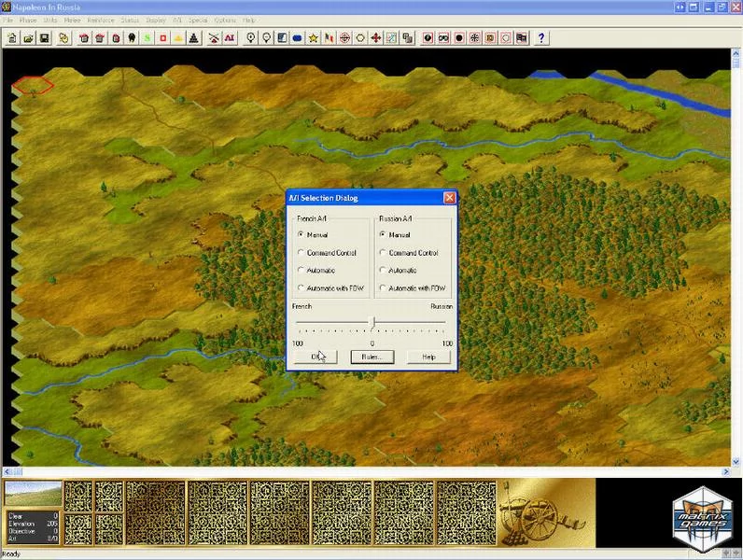
Task: Click the 'Elevation' value in terrain info
Action: tap(52, 524)
